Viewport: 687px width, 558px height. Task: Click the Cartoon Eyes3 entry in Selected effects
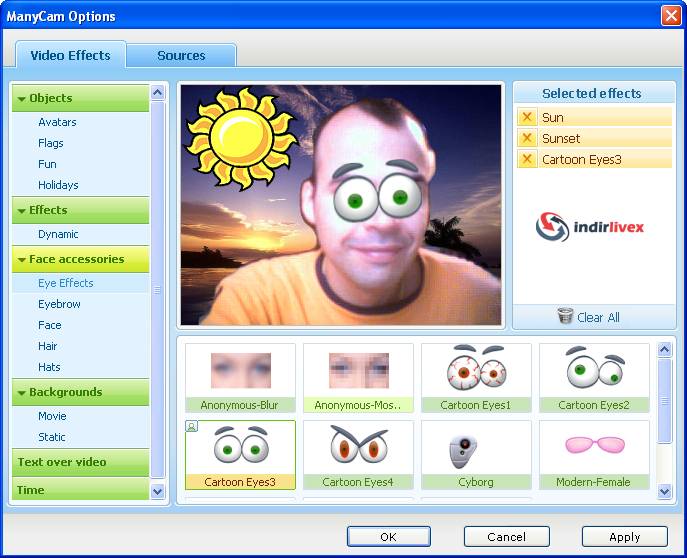(605, 159)
